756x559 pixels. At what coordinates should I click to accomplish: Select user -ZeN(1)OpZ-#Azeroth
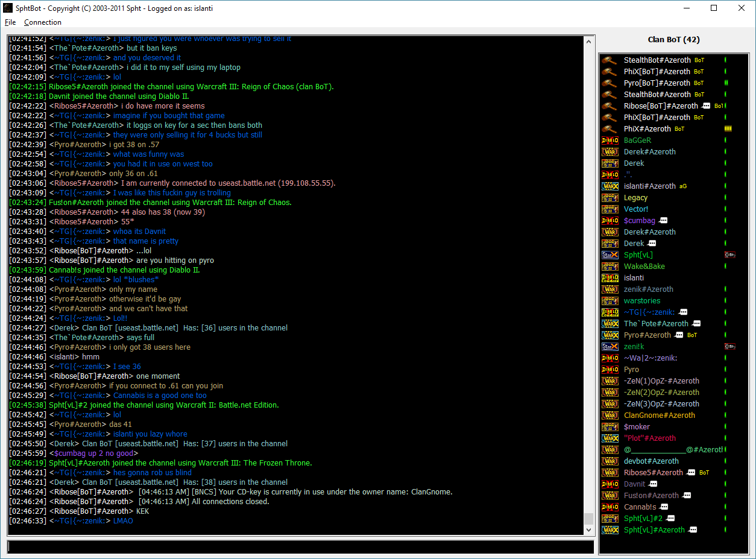click(661, 381)
